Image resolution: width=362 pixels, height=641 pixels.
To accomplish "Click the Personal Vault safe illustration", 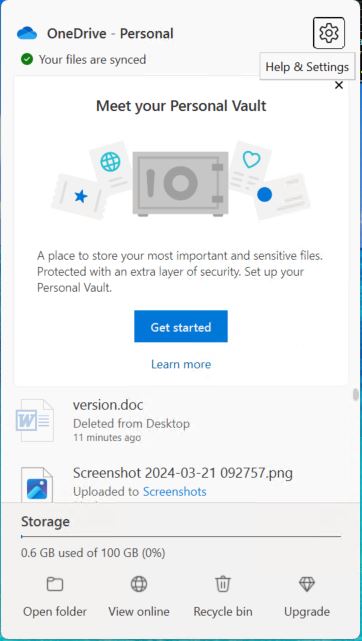I will click(x=181, y=184).
